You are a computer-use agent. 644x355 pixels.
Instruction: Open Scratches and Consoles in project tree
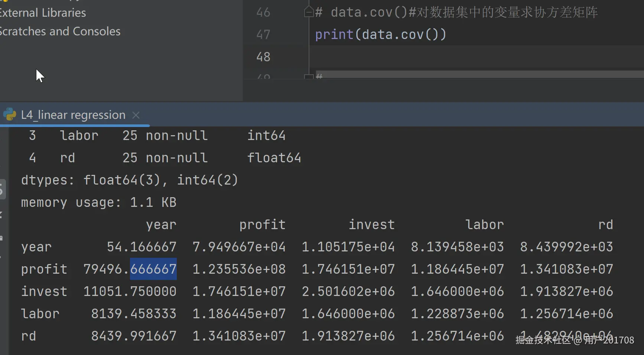point(60,32)
